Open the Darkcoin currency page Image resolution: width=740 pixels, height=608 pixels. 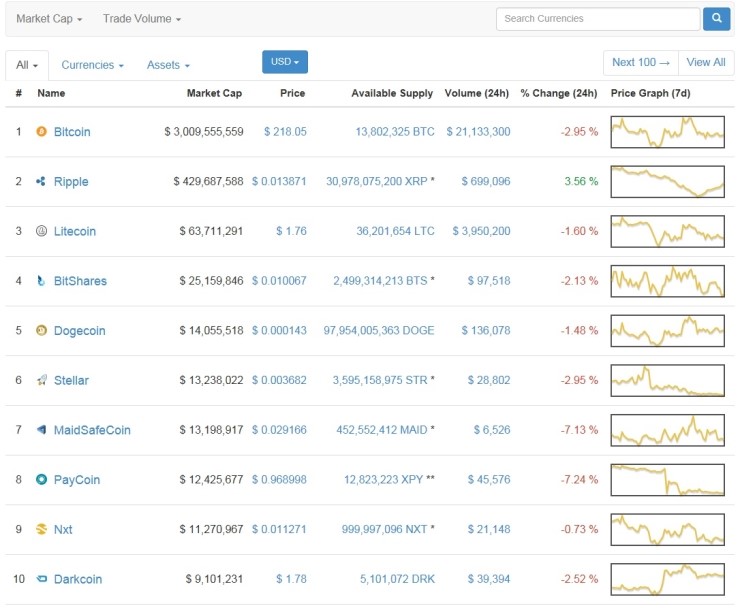pyautogui.click(x=78, y=579)
